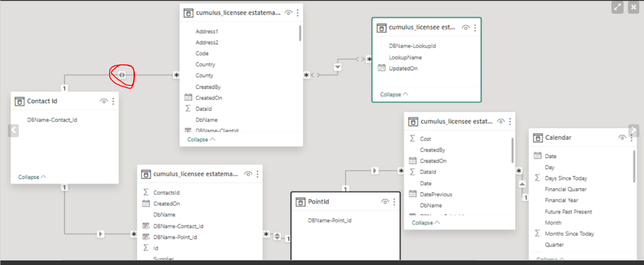
Task: Select the LookupName field
Action: (405, 57)
